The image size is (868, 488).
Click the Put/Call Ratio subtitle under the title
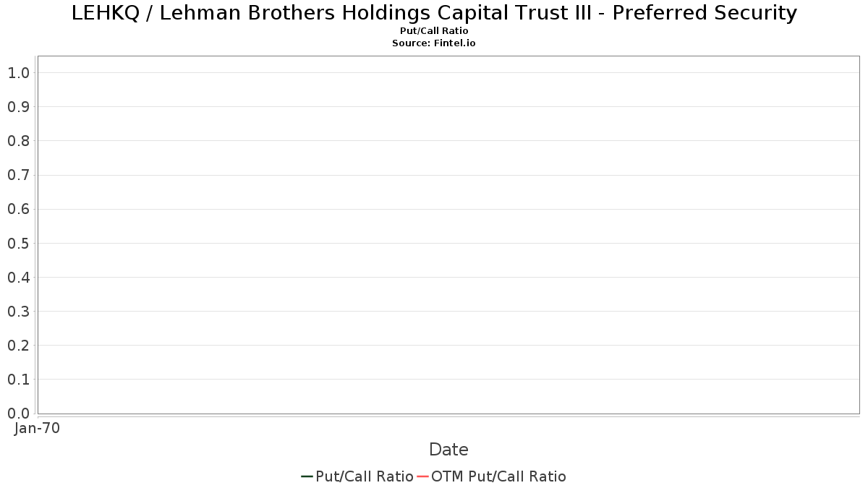pyautogui.click(x=434, y=31)
